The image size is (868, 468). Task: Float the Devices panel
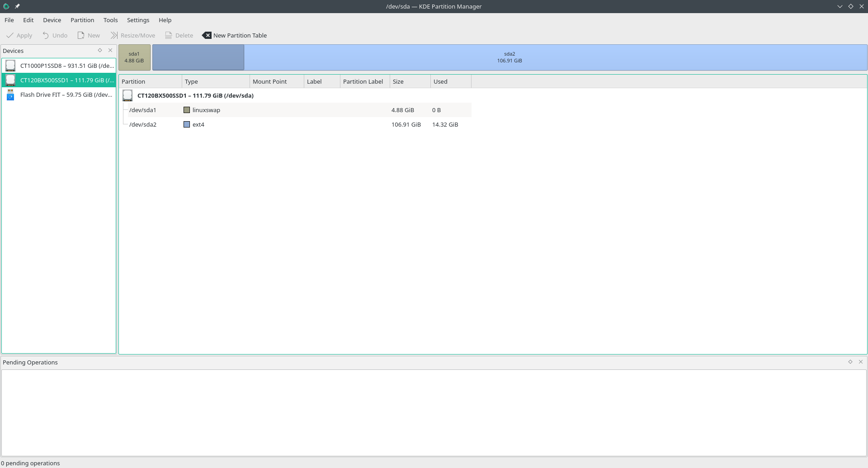pyautogui.click(x=100, y=50)
